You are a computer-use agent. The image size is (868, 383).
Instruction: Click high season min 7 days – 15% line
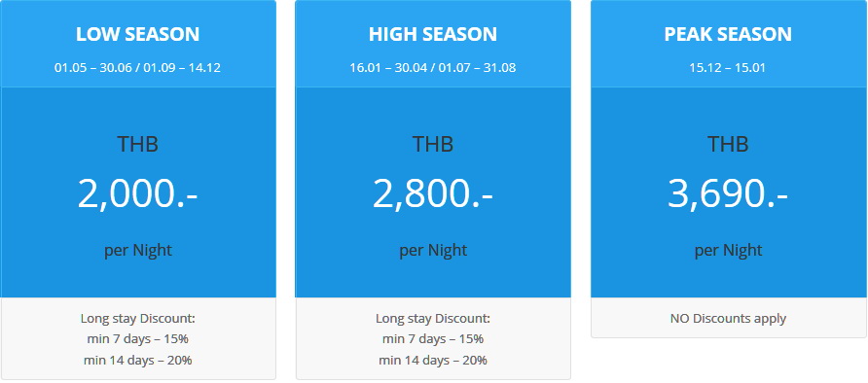click(433, 339)
